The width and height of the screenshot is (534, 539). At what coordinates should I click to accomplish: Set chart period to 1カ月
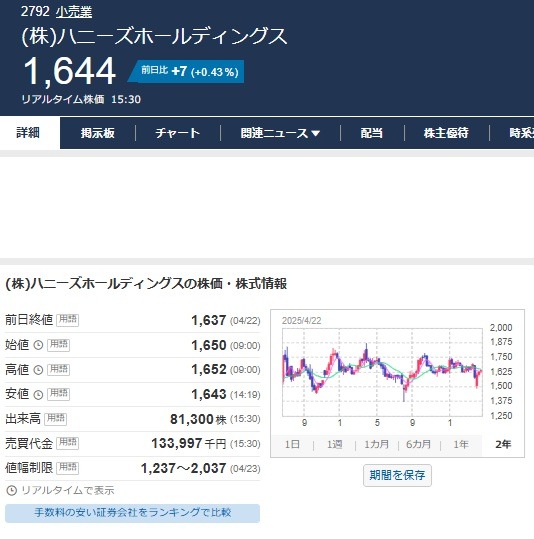pyautogui.click(x=377, y=444)
